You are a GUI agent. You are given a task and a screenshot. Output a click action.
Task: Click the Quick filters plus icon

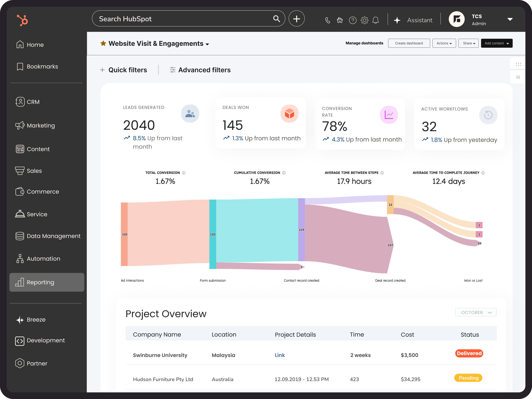(x=102, y=70)
